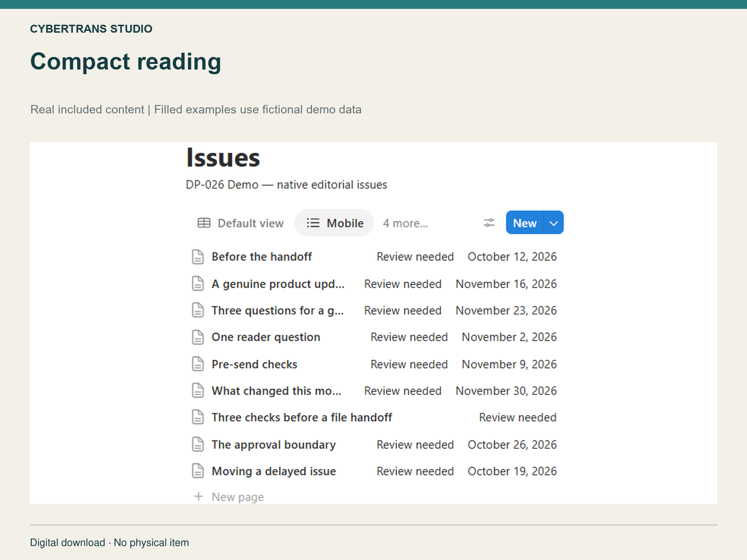Click the table icon of Default view

(204, 223)
